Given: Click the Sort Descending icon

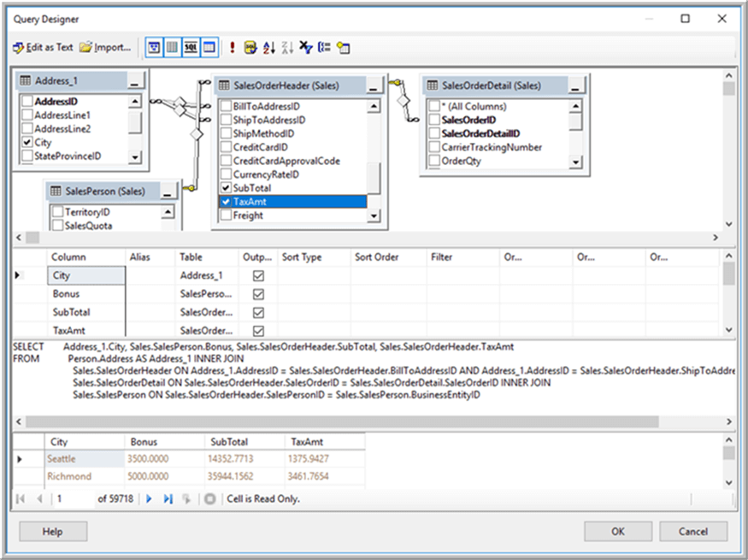Looking at the screenshot, I should pos(287,47).
